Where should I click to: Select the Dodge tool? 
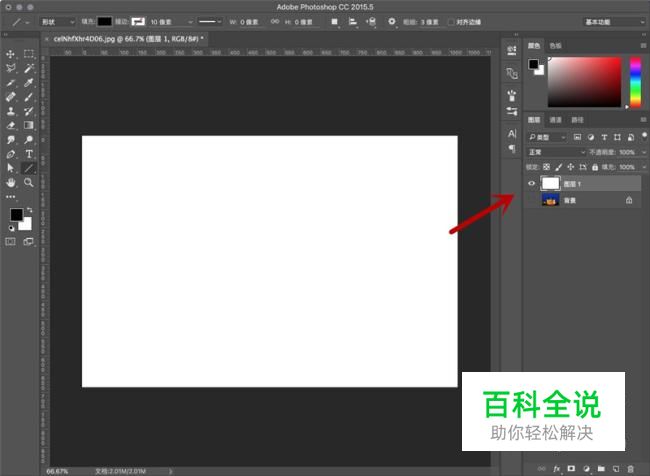click(29, 140)
